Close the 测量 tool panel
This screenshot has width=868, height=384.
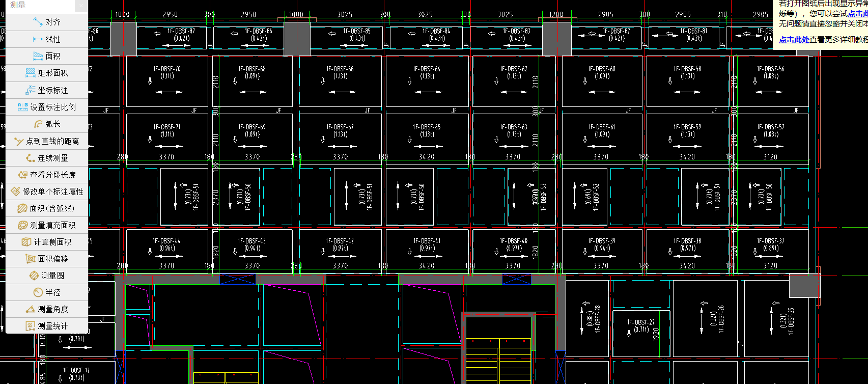pos(81,6)
